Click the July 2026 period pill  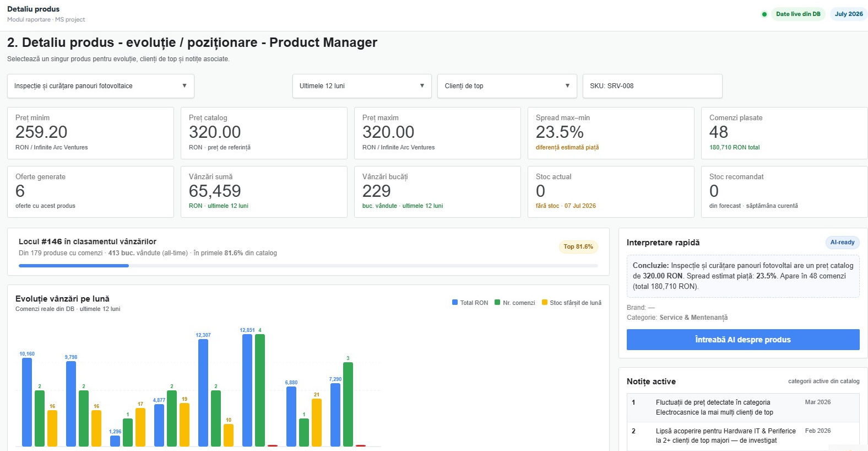(849, 14)
